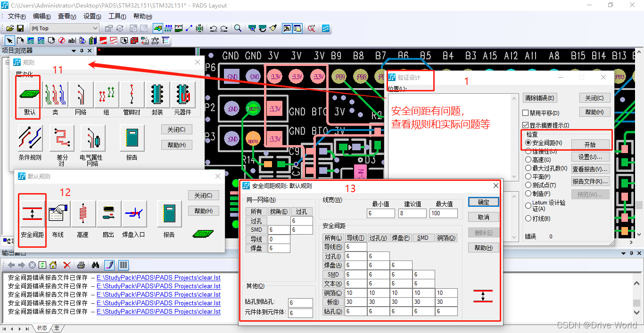Image resolution: width=644 pixels, height=333 pixels.
Task: Click the Undo arrow icon
Action: [x=213, y=28]
